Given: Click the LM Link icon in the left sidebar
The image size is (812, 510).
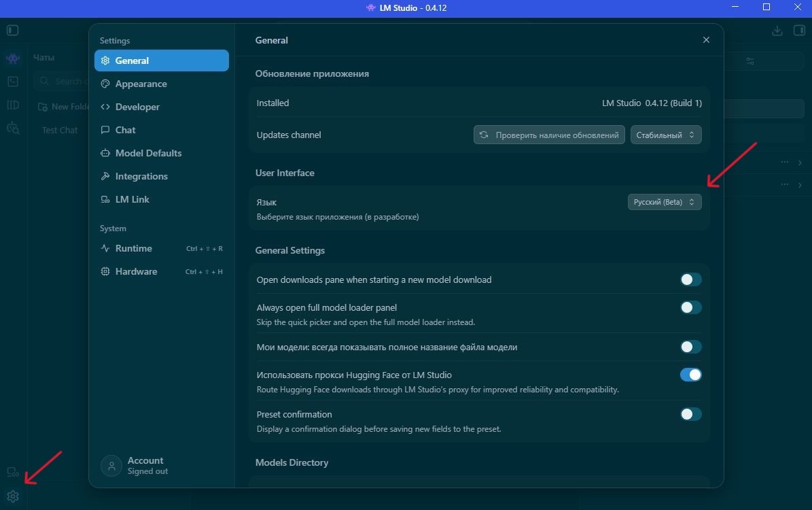Looking at the screenshot, I should tap(13, 472).
